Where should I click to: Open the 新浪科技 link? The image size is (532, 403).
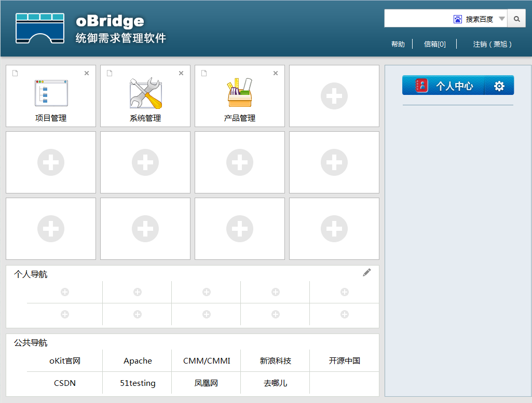pyautogui.click(x=276, y=360)
